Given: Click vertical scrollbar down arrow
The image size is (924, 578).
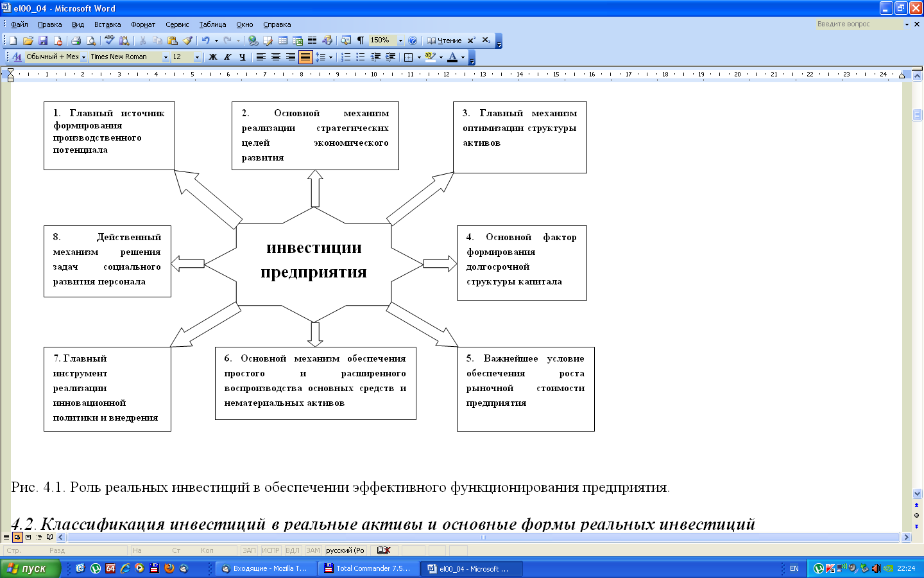Looking at the screenshot, I should click(917, 494).
